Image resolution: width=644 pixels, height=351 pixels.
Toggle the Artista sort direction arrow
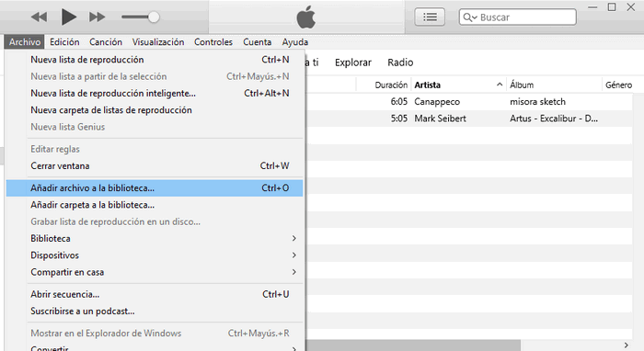(x=500, y=85)
